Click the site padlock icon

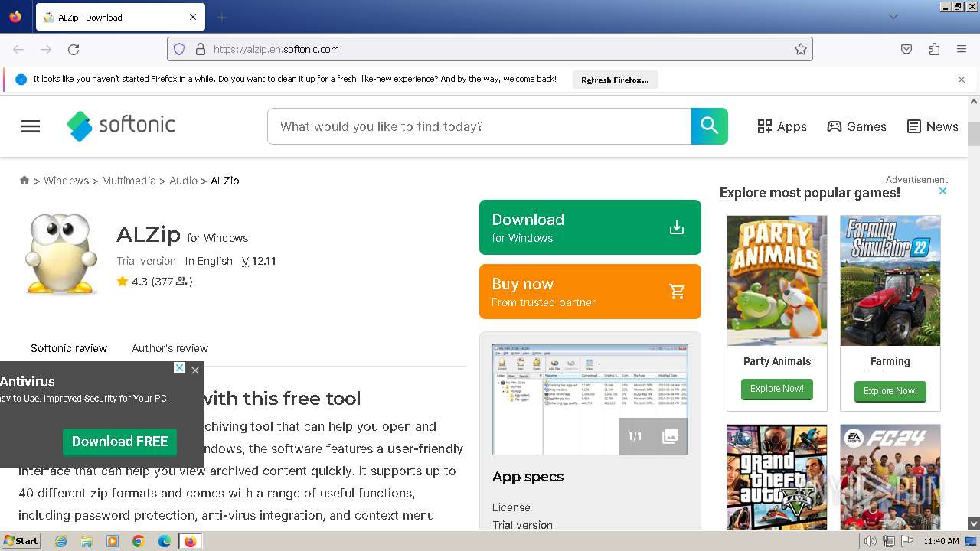tap(201, 49)
